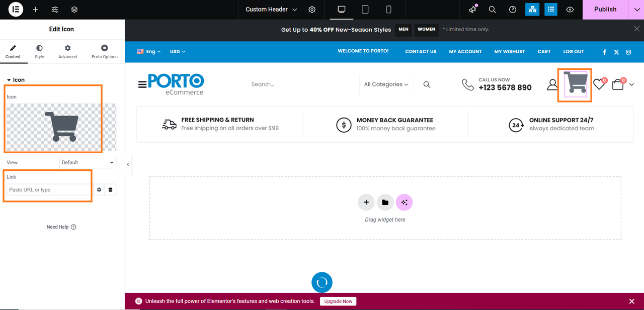
Task: Close the promo banner at top
Action: point(636,29)
